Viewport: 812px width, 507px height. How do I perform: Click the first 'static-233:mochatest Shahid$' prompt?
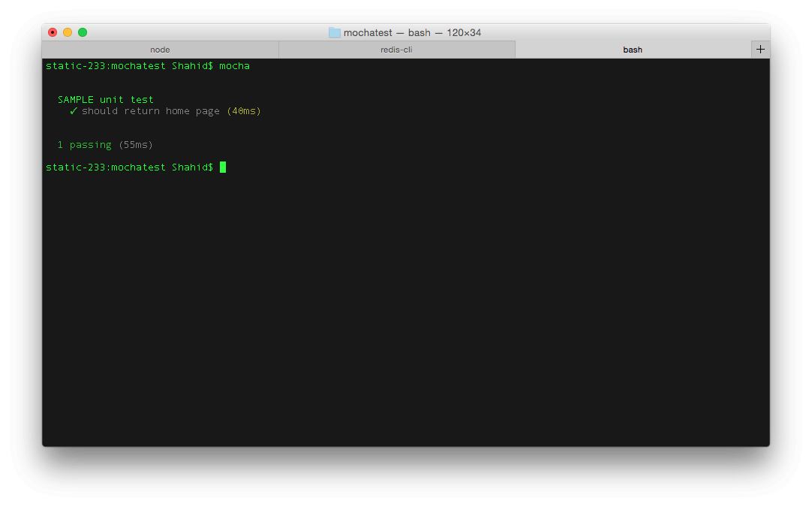[130, 66]
